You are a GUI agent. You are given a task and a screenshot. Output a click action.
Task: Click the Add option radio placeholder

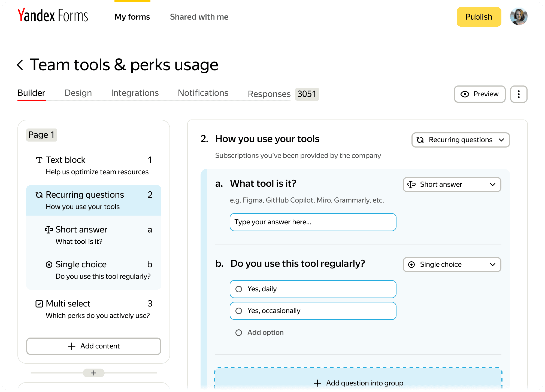239,333
